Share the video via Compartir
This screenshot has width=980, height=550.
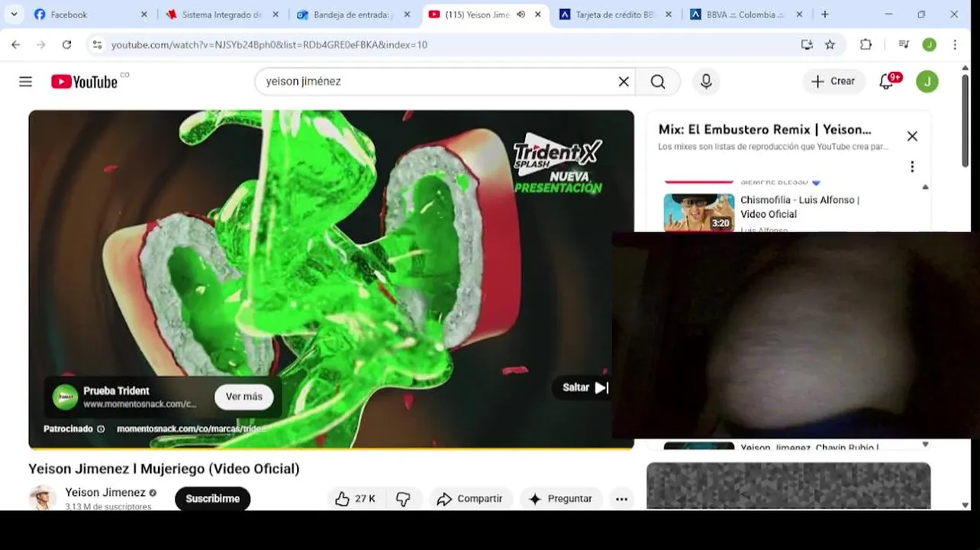[471, 499]
